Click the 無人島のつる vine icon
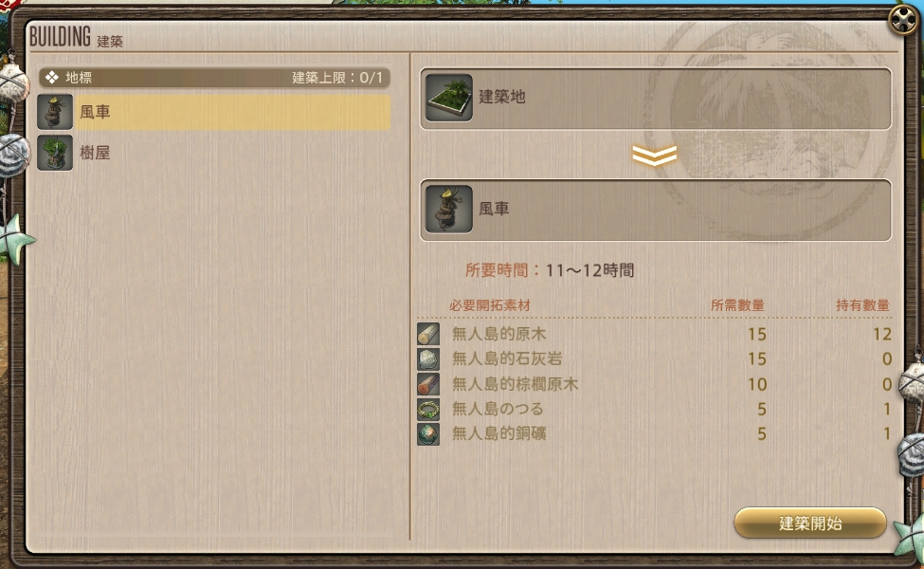 tap(428, 409)
